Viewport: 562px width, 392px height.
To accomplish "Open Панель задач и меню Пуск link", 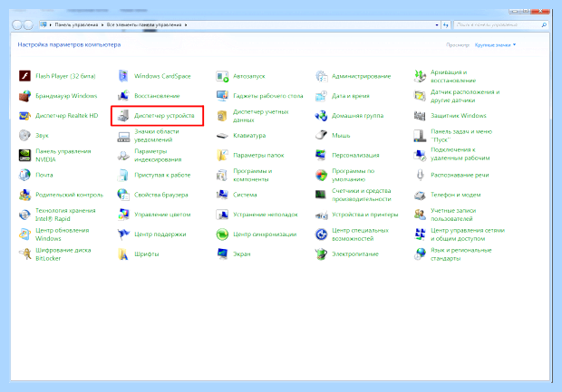I will 461,135.
